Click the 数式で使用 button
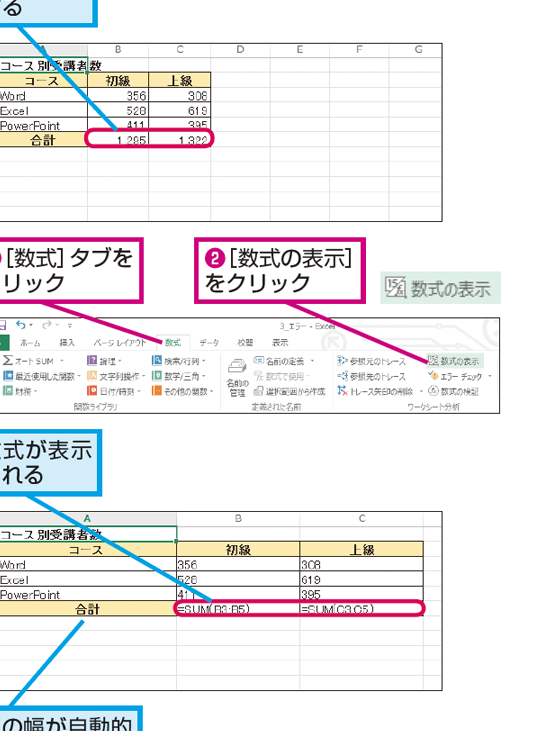The height and width of the screenshot is (731, 540). coord(281,376)
